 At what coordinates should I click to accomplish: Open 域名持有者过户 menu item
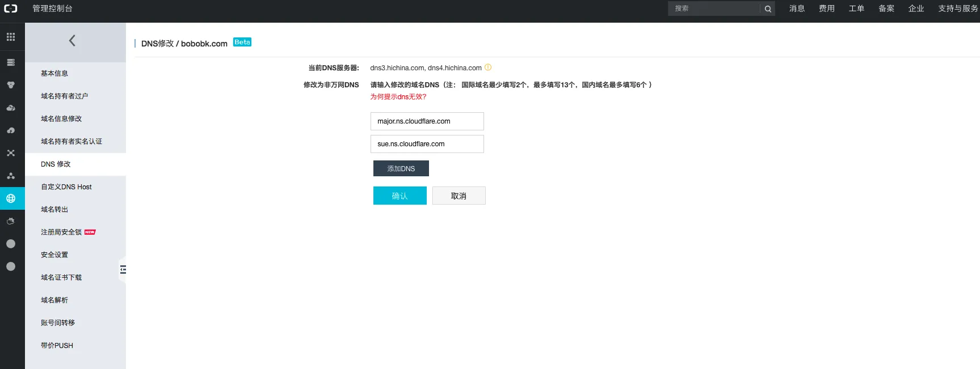(x=75, y=96)
